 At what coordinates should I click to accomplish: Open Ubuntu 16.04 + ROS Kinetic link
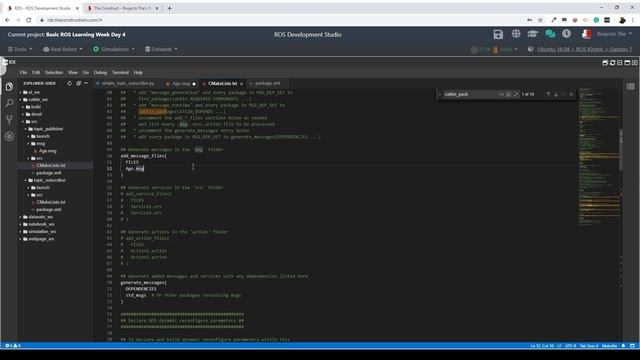(584, 49)
